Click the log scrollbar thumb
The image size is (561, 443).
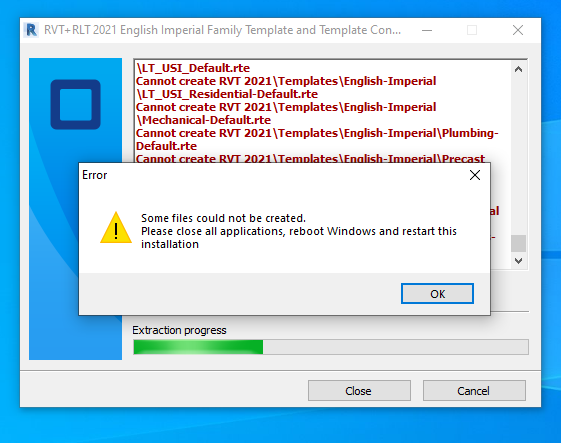pos(518,243)
